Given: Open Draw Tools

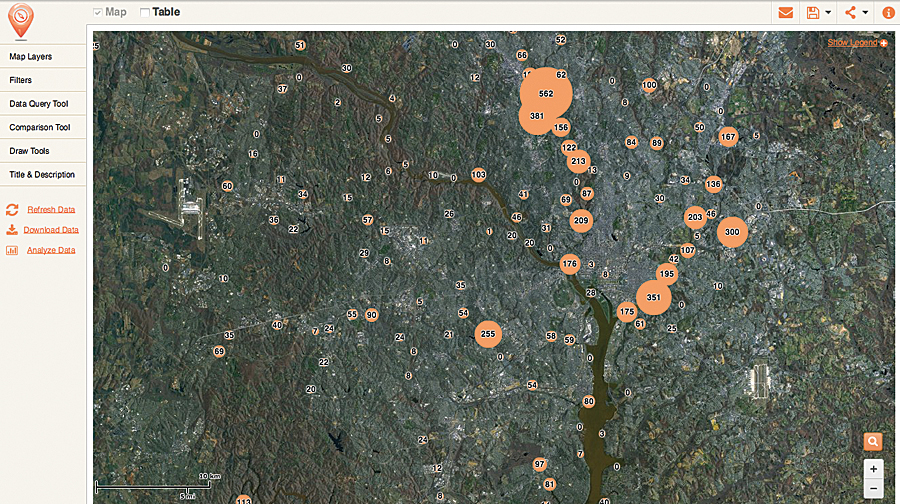Looking at the screenshot, I should coord(43,150).
